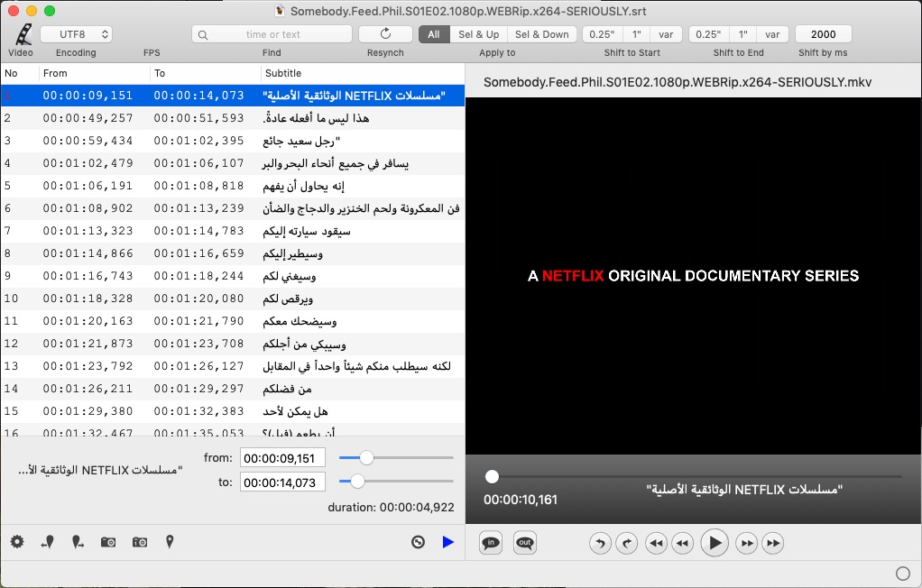Open settings with the gear icon
This screenshot has width=922, height=588.
(x=17, y=541)
